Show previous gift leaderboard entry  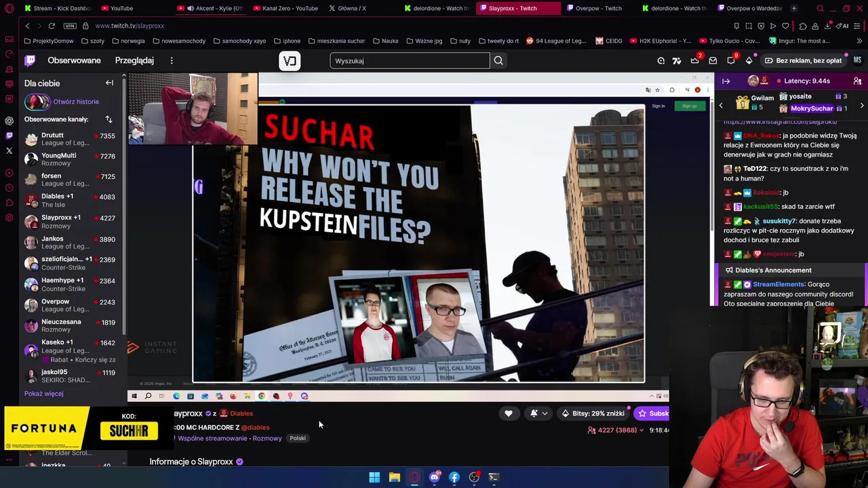click(x=721, y=106)
